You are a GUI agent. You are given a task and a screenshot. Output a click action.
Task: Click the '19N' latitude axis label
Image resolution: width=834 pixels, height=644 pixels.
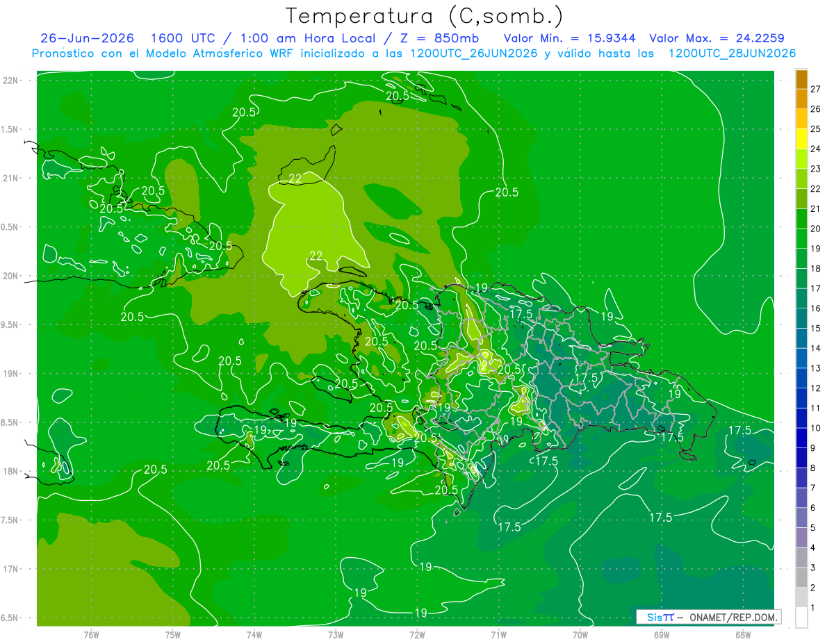point(11,374)
